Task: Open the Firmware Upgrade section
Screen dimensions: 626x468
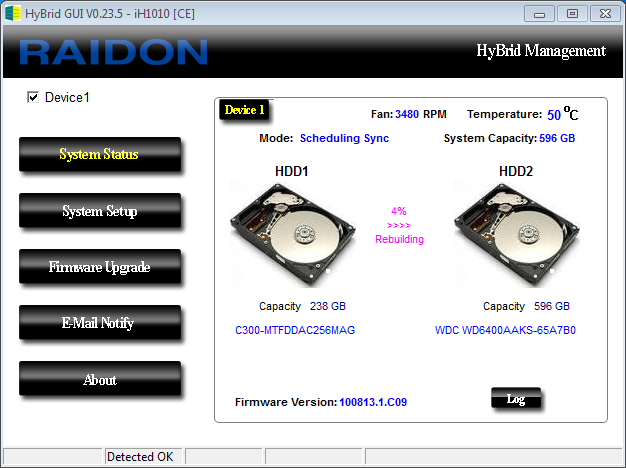Action: point(100,267)
